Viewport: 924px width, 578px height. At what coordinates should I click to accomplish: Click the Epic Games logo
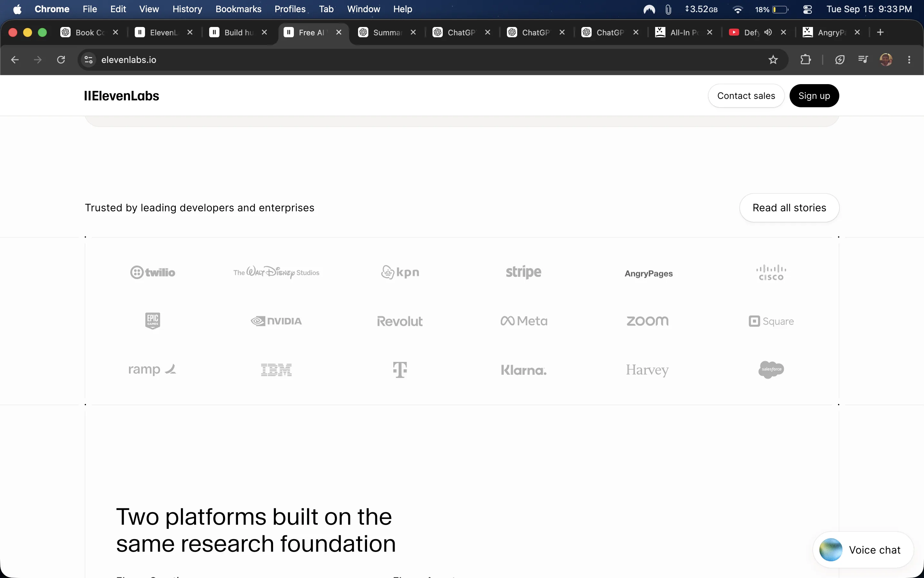[153, 321]
